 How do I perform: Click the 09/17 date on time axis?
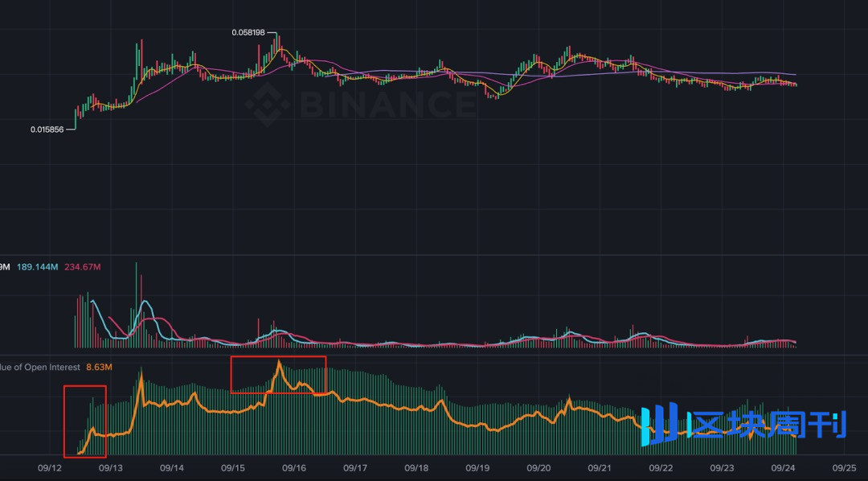(x=355, y=468)
